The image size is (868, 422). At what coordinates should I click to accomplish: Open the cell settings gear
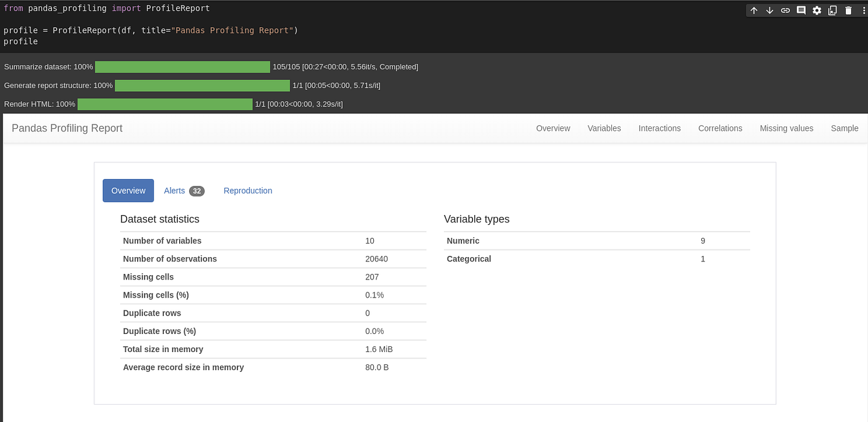pyautogui.click(x=817, y=11)
